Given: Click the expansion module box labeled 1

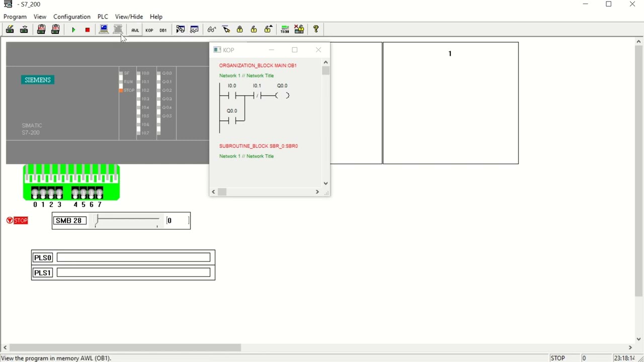Looking at the screenshot, I should click(451, 103).
